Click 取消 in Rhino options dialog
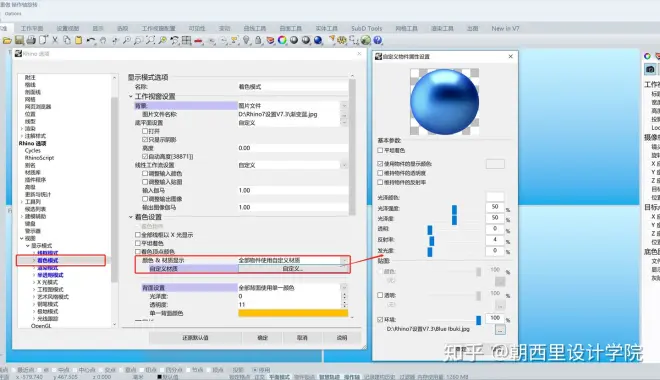Image resolution: width=660 pixels, height=380 pixels. [x=302, y=337]
